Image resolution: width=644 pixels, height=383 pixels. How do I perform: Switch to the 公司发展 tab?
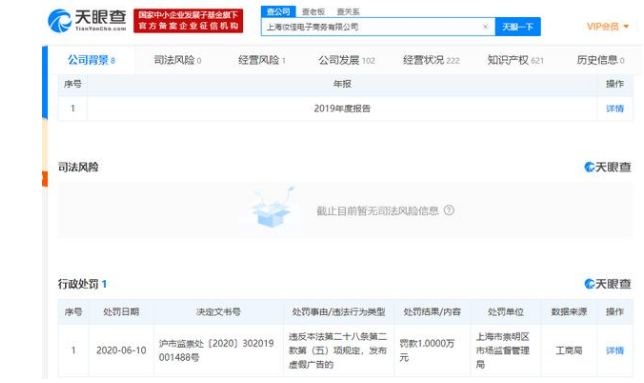347,60
